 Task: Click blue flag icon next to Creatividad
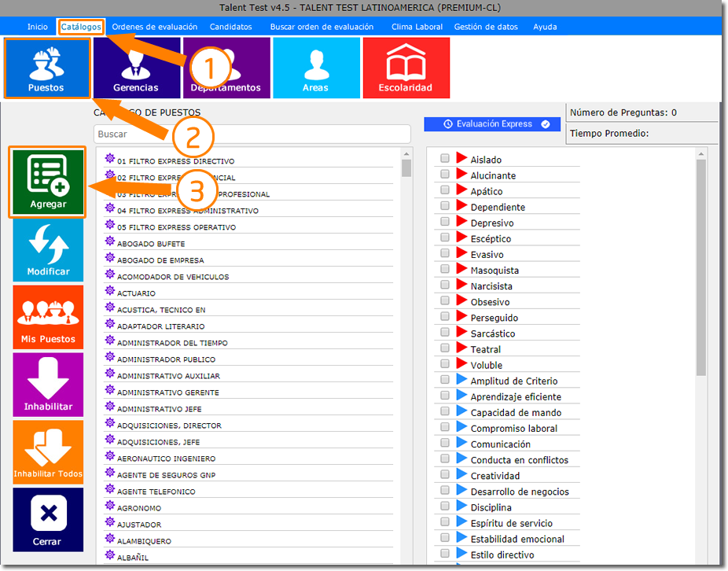coord(461,474)
